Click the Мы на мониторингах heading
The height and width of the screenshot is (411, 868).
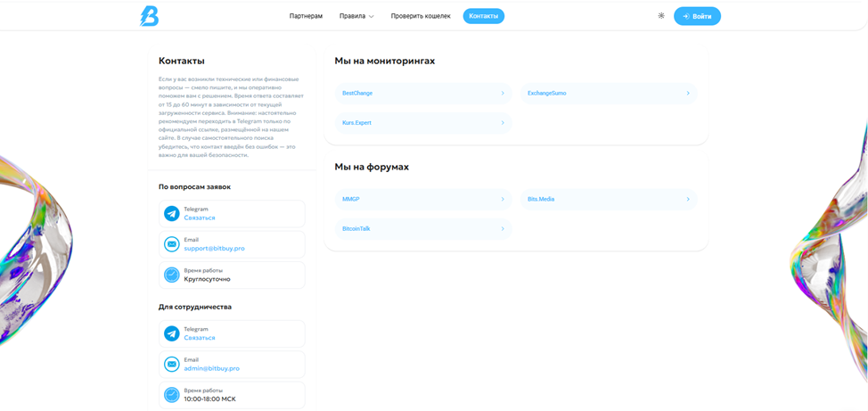[x=385, y=61]
